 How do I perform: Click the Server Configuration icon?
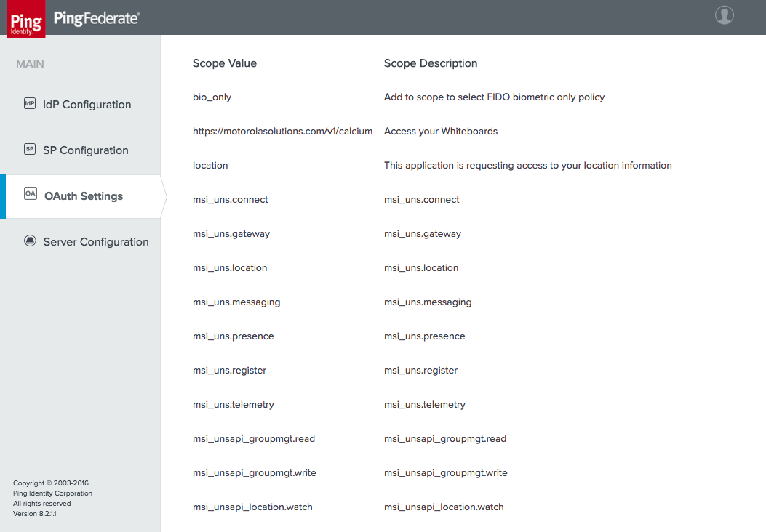tap(31, 241)
